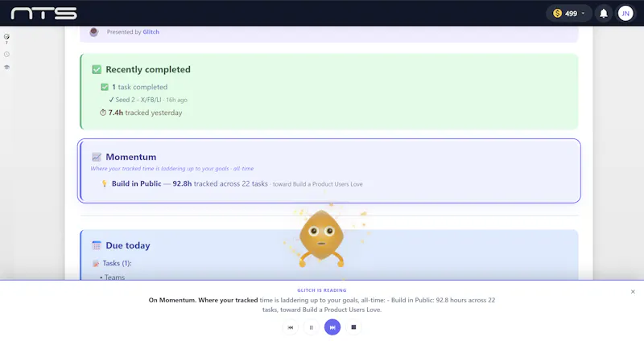Click the Momentum chart icon
This screenshot has height=341, width=644.
pos(97,157)
